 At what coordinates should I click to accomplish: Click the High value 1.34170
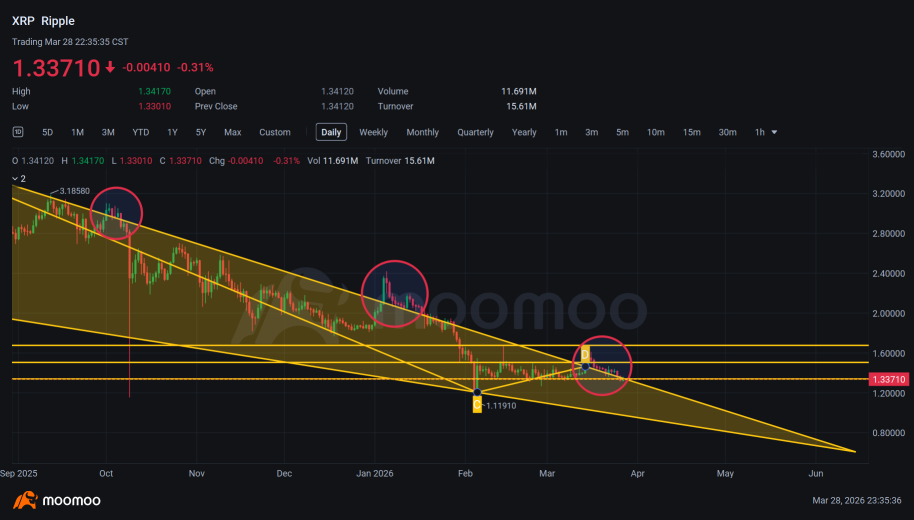(154, 92)
